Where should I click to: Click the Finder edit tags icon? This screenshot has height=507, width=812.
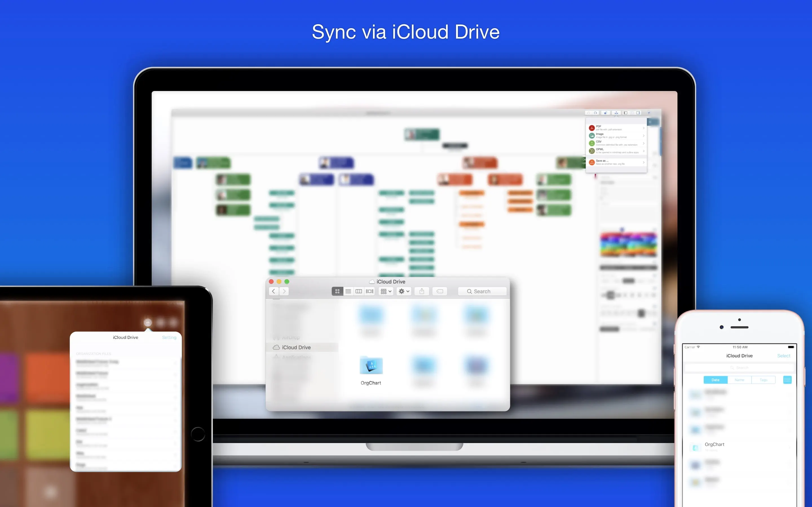tap(440, 292)
